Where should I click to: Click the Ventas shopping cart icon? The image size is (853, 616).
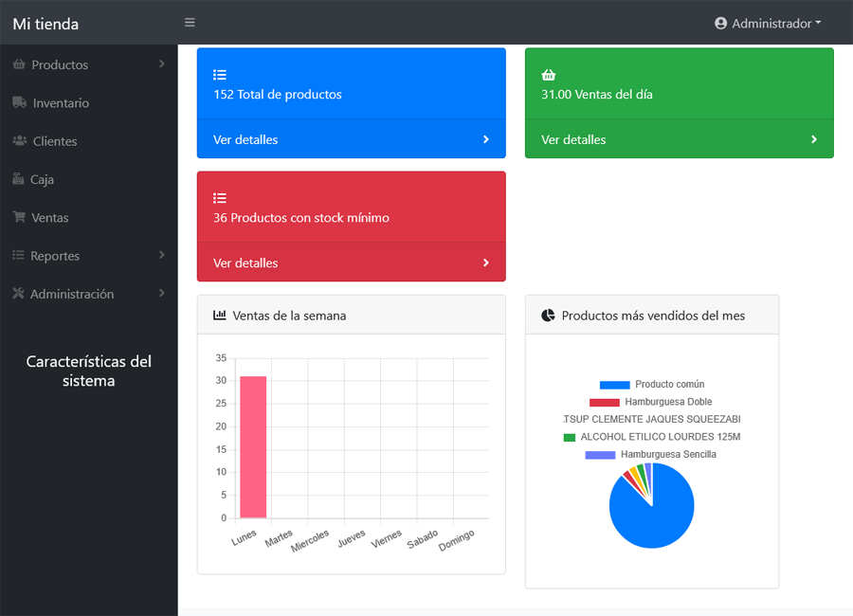click(19, 217)
